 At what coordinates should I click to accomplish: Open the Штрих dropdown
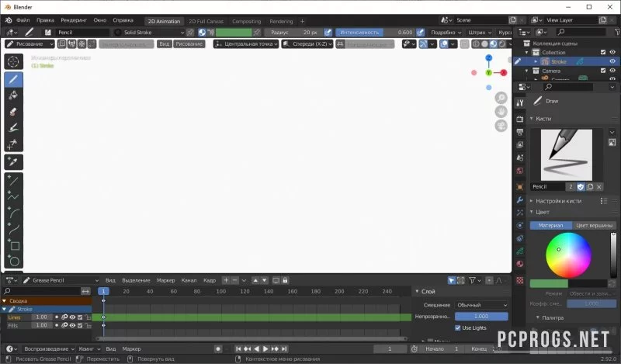(480, 33)
